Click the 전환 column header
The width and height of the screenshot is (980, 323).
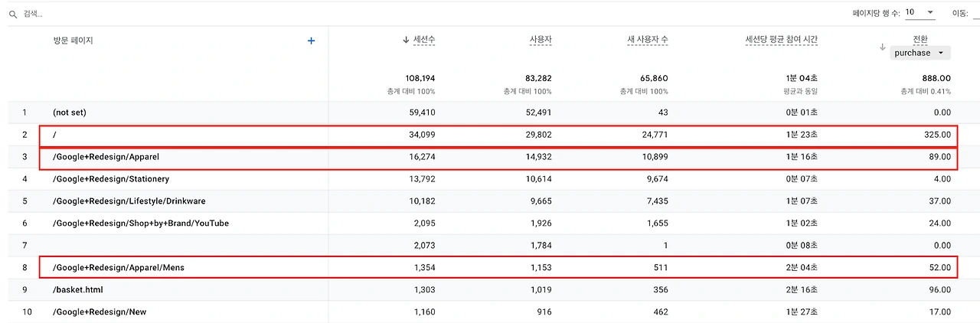tap(920, 39)
